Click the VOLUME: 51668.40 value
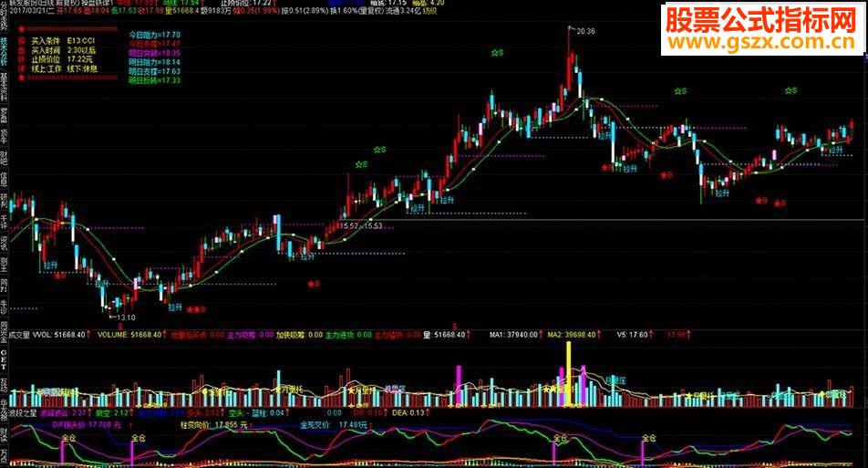This screenshot has height=468, width=868. 129,335
